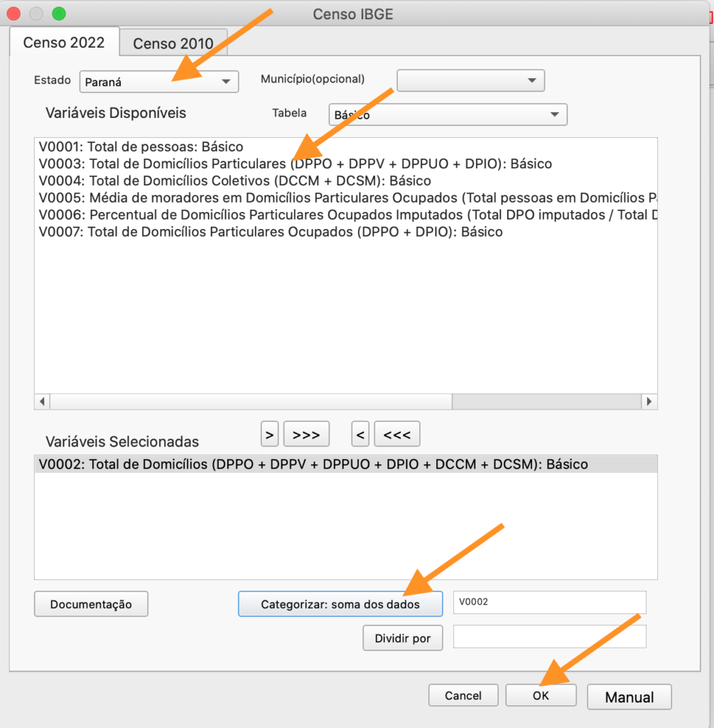Open the Município(opcional) dropdown
Image resolution: width=714 pixels, height=728 pixels.
click(x=470, y=80)
